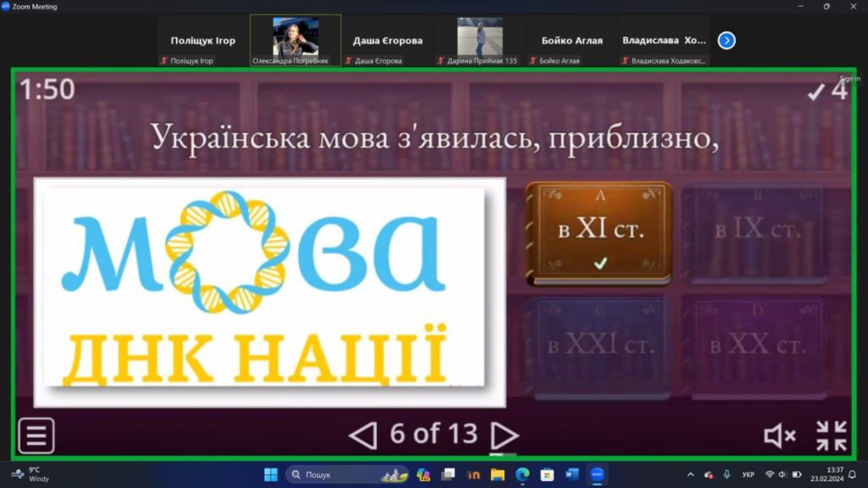Open the notifications bell icon
Screen dimensions: 868x488
coord(853,474)
